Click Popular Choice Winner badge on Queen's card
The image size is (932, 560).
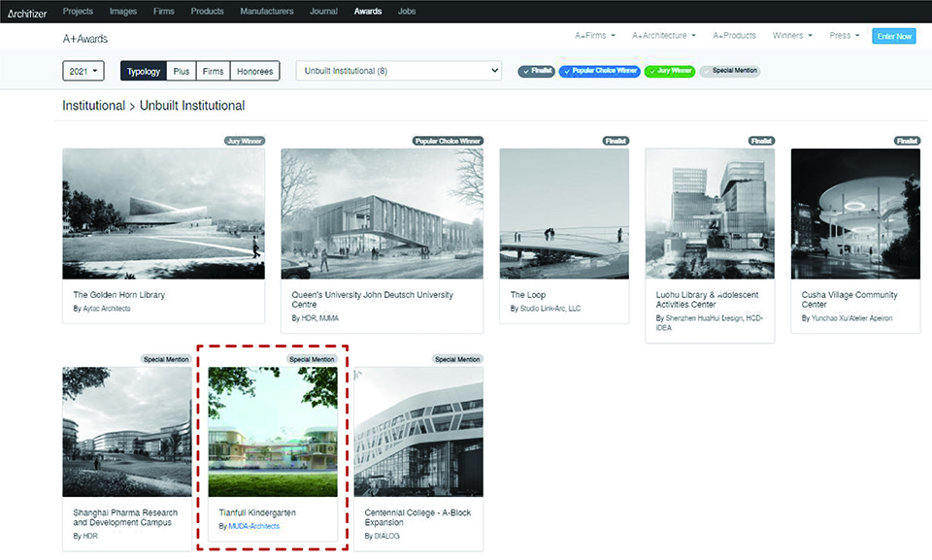(449, 141)
